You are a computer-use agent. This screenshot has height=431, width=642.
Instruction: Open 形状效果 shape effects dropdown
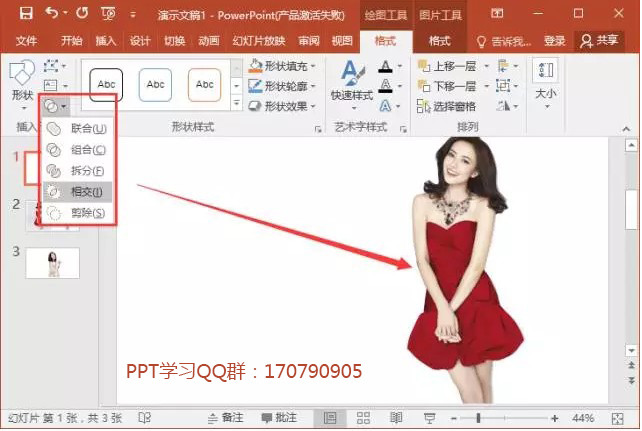click(282, 106)
